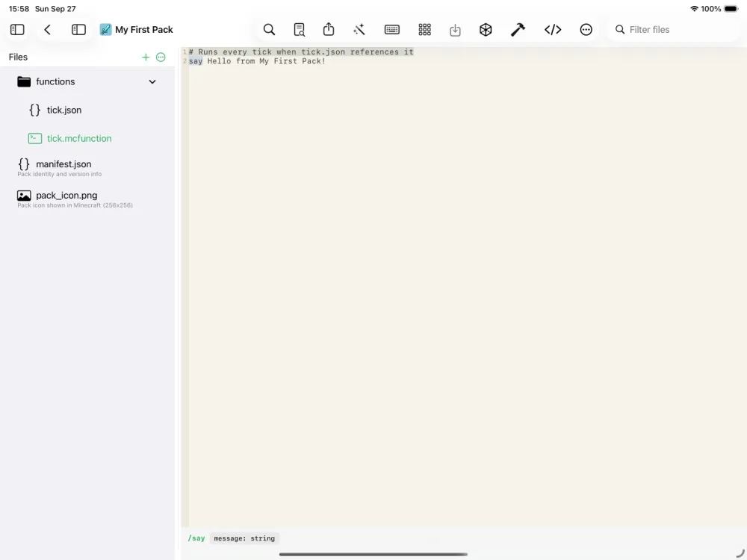Focus the Filter files search field
The image size is (747, 560).
point(675,30)
